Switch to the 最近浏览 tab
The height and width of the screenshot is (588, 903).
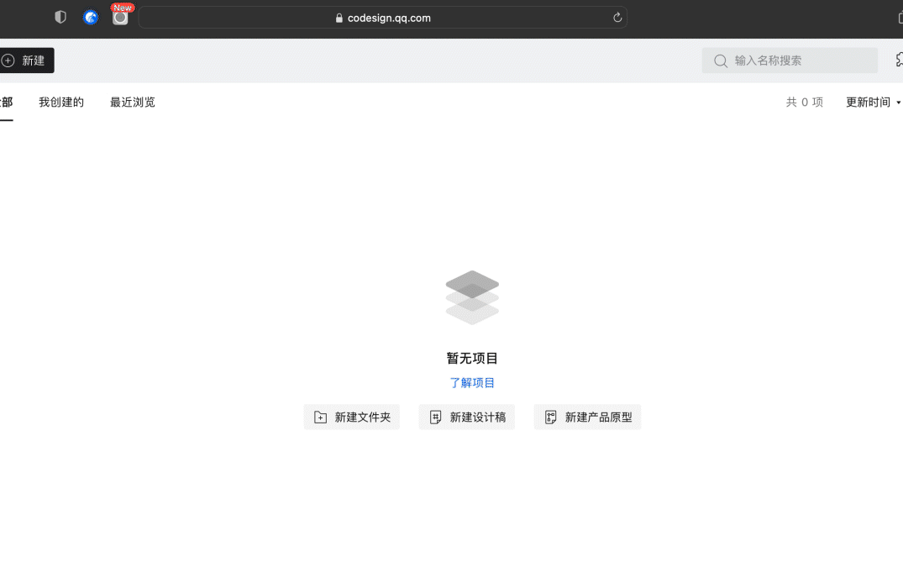[x=133, y=102]
